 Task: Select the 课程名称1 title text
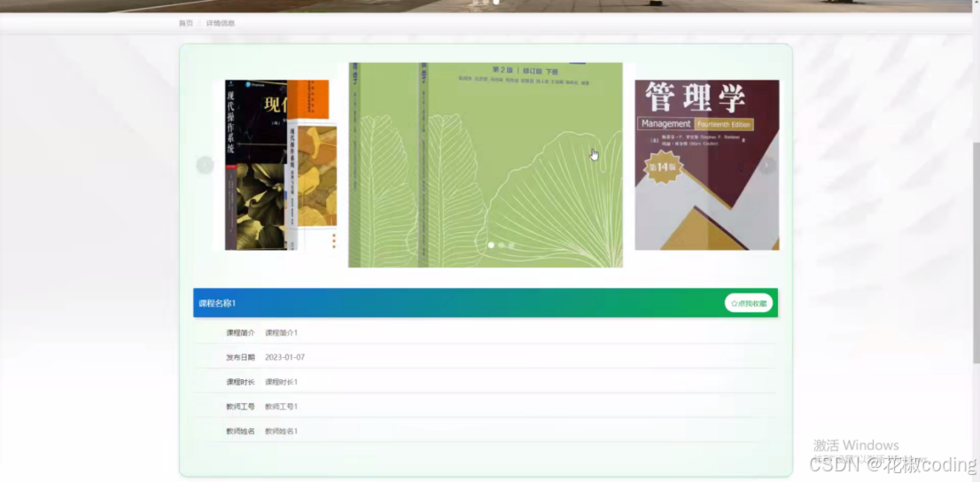coord(217,303)
